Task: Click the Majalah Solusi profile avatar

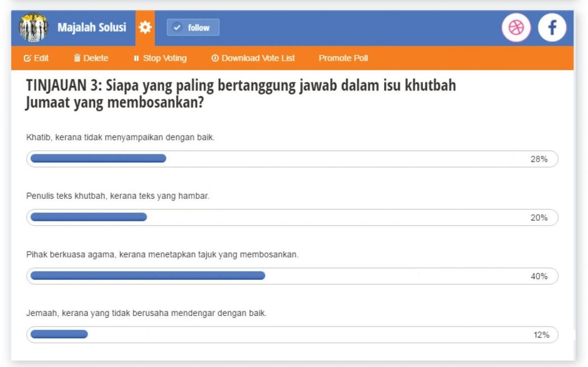Action: tap(34, 28)
